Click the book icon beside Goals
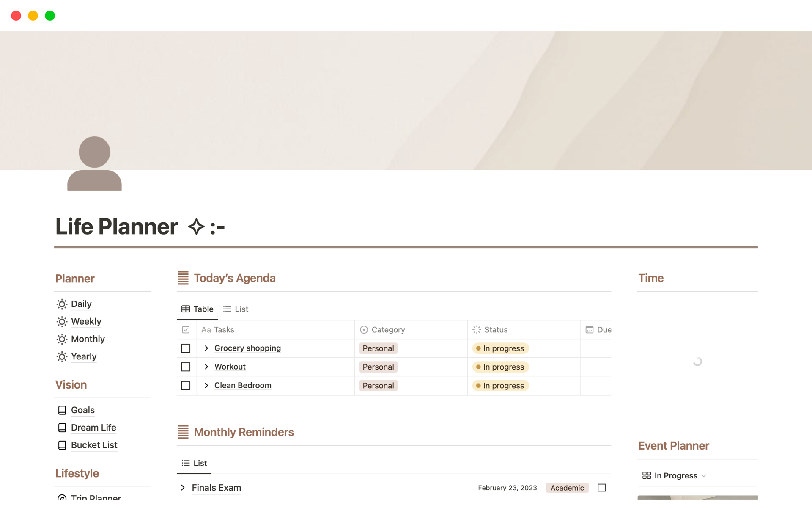The width and height of the screenshot is (812, 508). [62, 410]
